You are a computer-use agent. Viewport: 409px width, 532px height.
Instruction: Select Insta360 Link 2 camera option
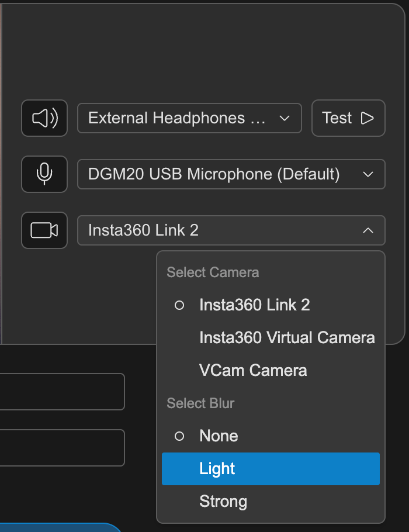pyautogui.click(x=271, y=305)
